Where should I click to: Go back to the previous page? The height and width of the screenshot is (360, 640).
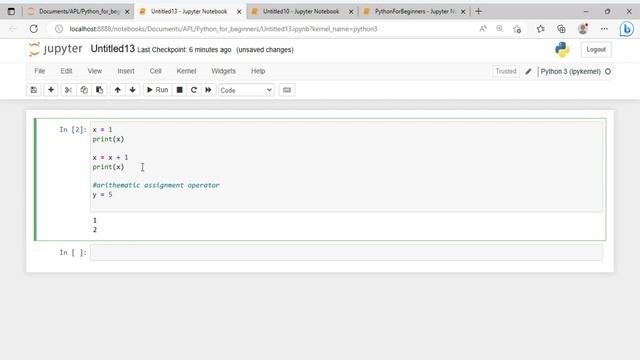click(x=13, y=29)
